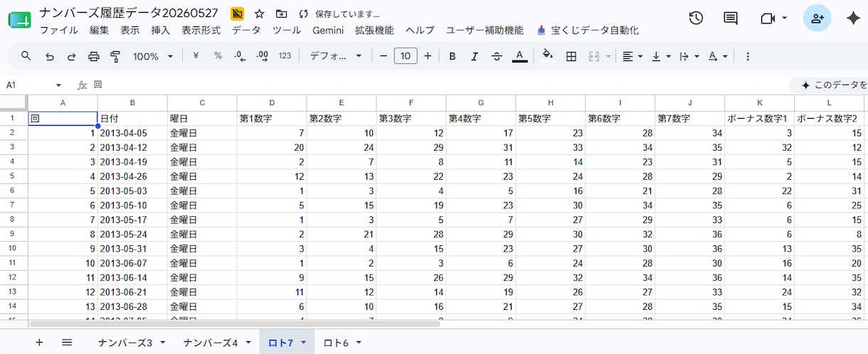Image resolution: width=868 pixels, height=354 pixels.
Task: Start a Meet call camera icon
Action: tap(768, 18)
